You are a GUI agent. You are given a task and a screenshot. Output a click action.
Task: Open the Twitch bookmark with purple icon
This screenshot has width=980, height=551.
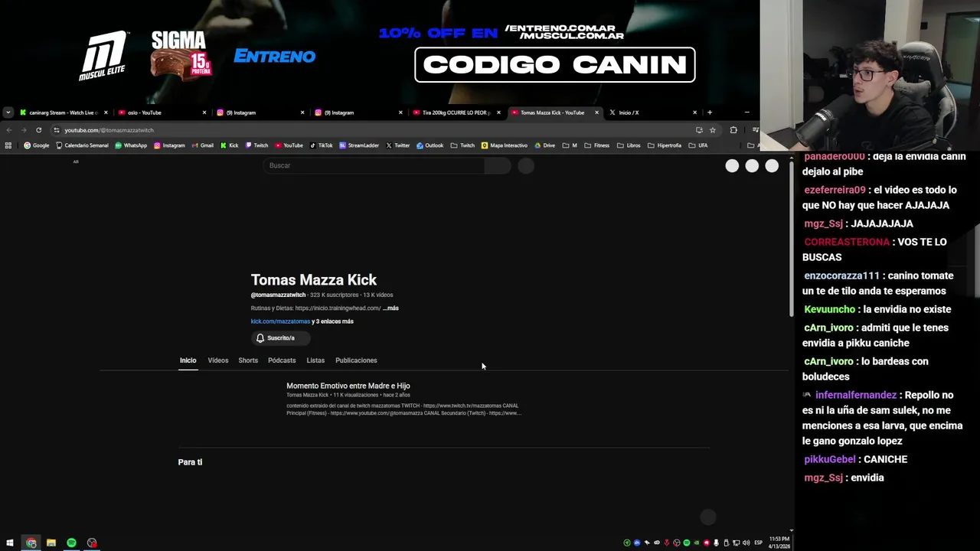[x=256, y=145]
